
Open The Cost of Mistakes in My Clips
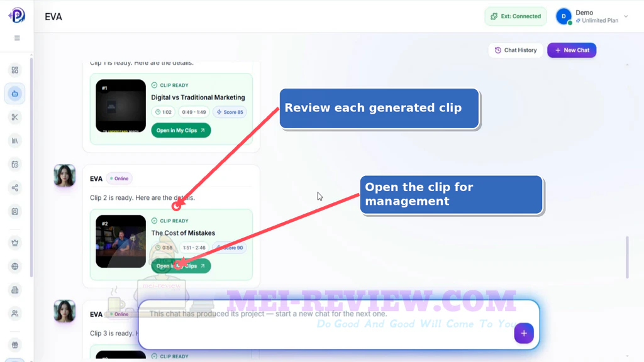point(180,266)
